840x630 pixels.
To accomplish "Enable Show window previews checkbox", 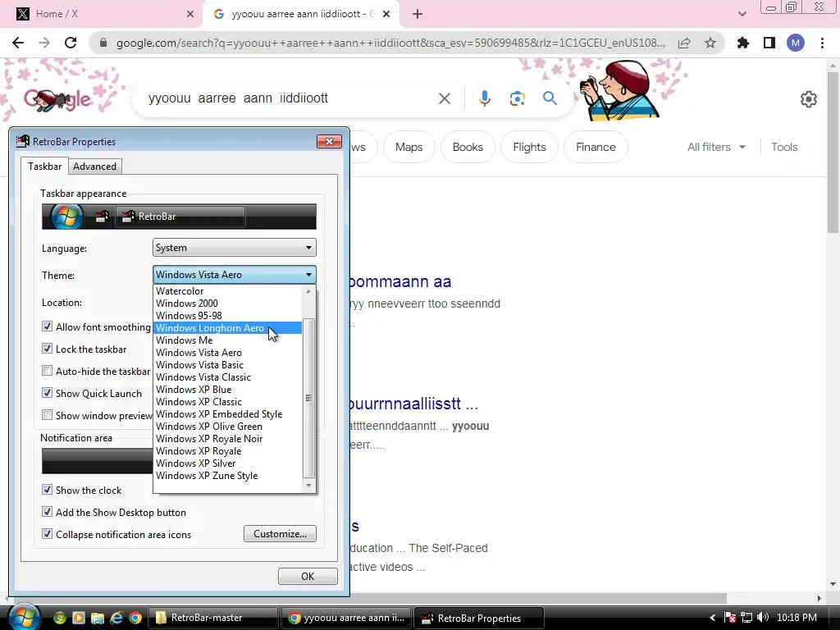I will click(47, 414).
